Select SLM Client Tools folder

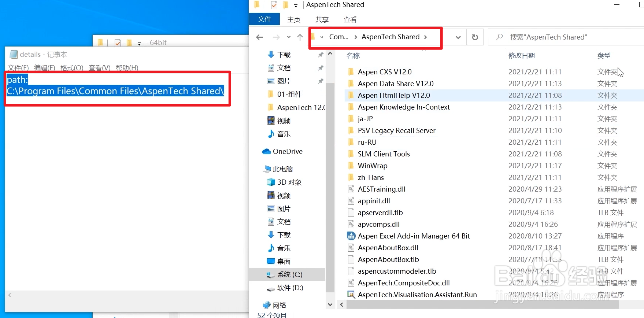coord(384,154)
